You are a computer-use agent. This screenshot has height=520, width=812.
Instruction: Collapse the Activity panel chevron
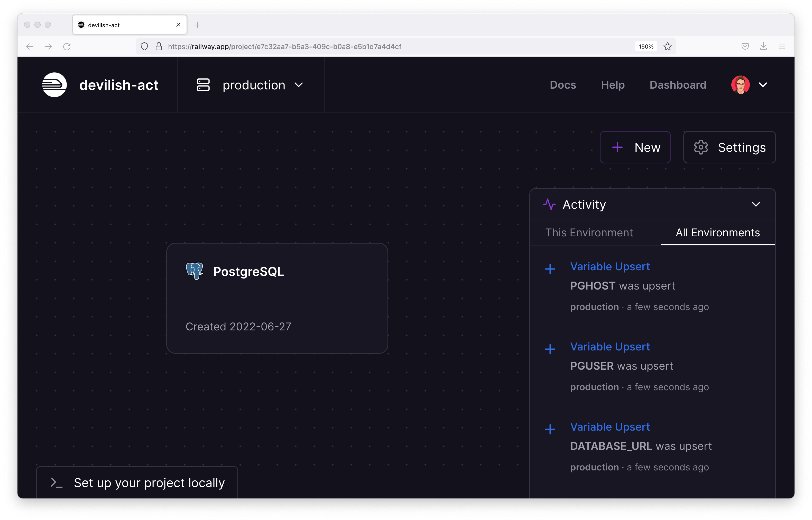(756, 204)
